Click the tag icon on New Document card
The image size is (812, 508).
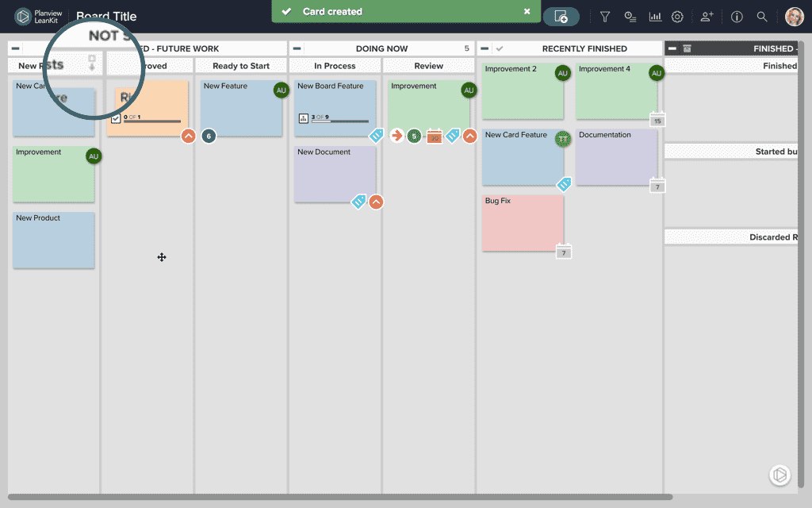[x=358, y=201]
